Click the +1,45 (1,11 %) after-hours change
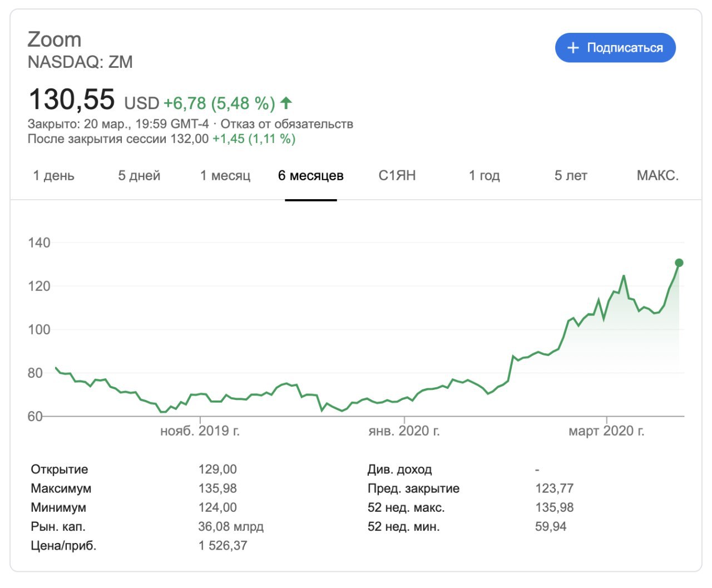This screenshot has width=712, height=588. pos(254,139)
